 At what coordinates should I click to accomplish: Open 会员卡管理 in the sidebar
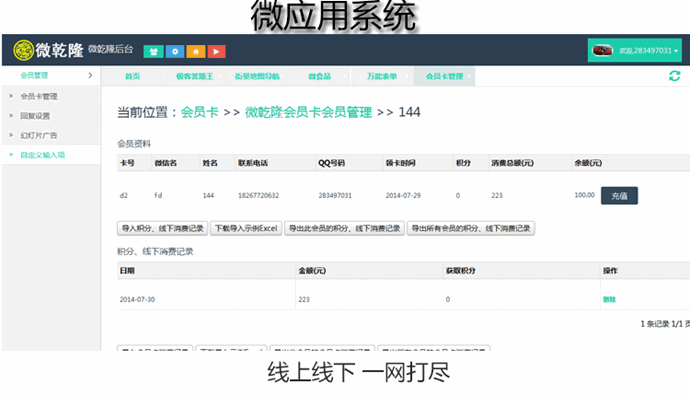point(39,96)
